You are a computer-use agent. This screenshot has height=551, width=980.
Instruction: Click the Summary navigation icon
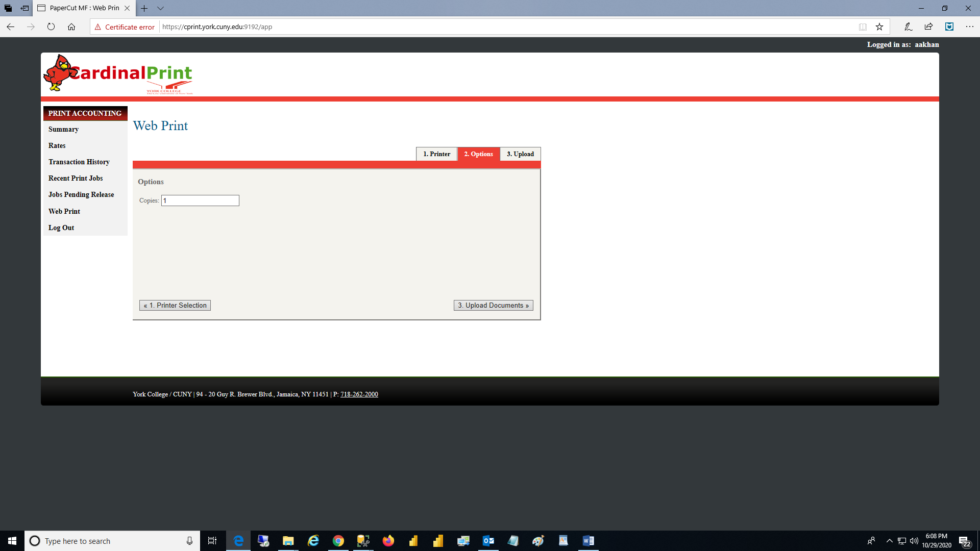point(63,129)
